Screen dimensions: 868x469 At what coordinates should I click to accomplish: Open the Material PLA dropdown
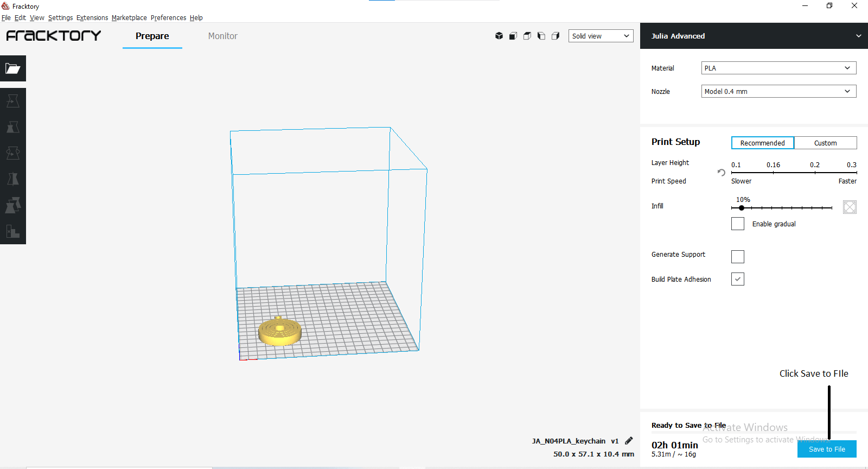click(779, 68)
